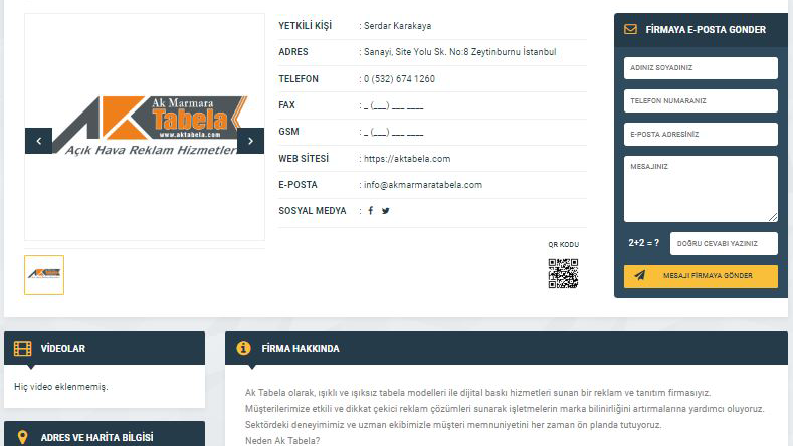The width and height of the screenshot is (793, 446).
Task: Show the previous image in the company gallery
Action: (x=38, y=141)
